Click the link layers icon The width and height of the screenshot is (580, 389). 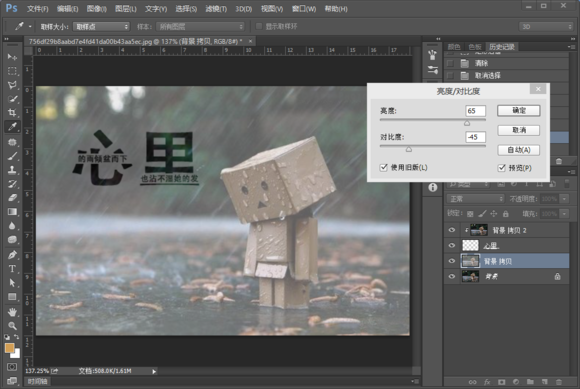coord(472,382)
